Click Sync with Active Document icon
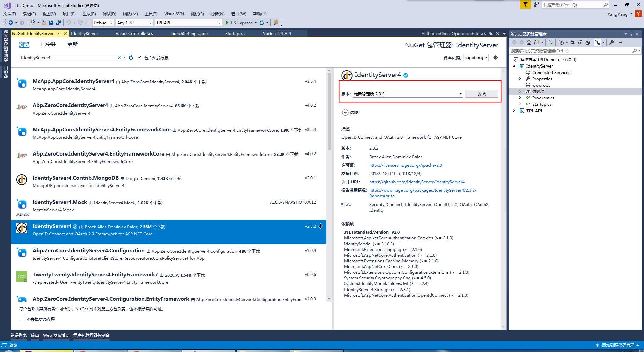Screen dimensions: 644x352 (573, 42)
